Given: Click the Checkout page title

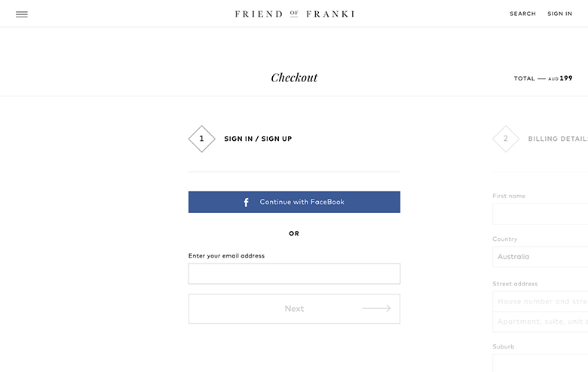Looking at the screenshot, I should click(x=294, y=78).
